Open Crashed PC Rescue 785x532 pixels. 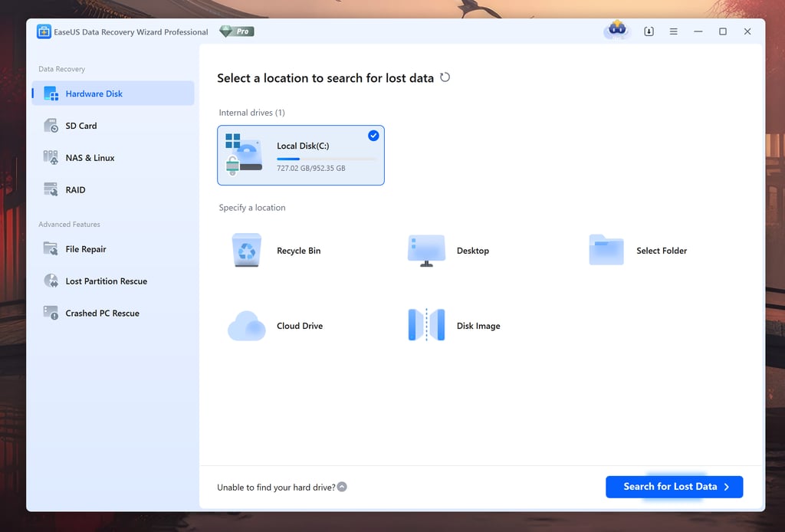(x=102, y=313)
